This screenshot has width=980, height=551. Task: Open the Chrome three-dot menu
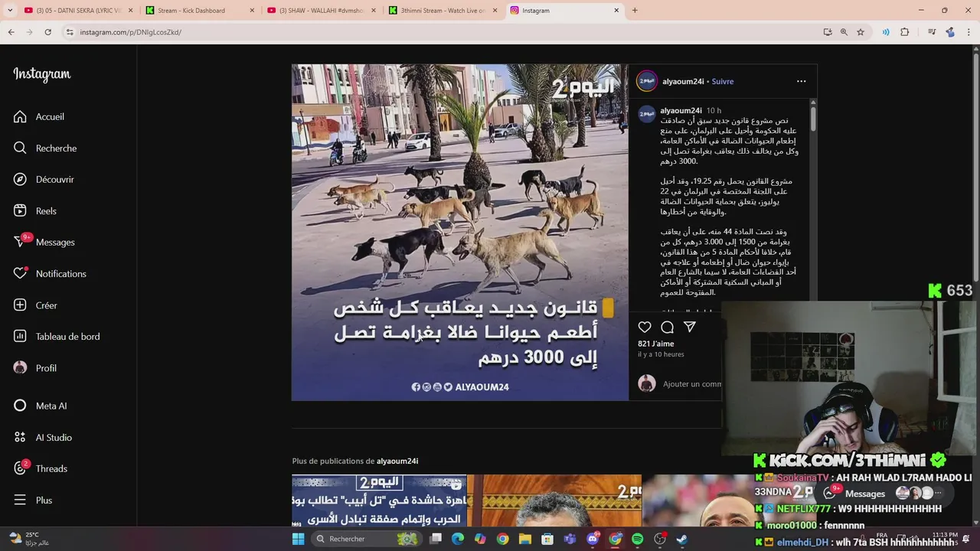969,32
